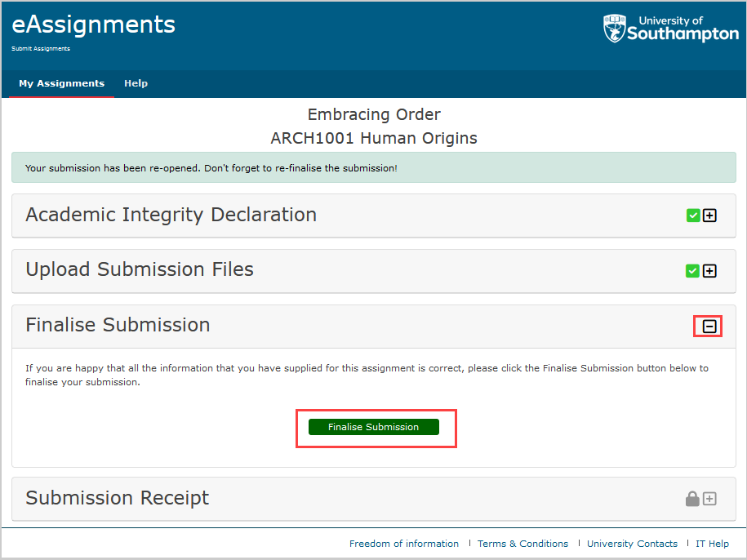The width and height of the screenshot is (747, 560).
Task: Click the lock status icon next to the receipt expander
Action: (692, 498)
